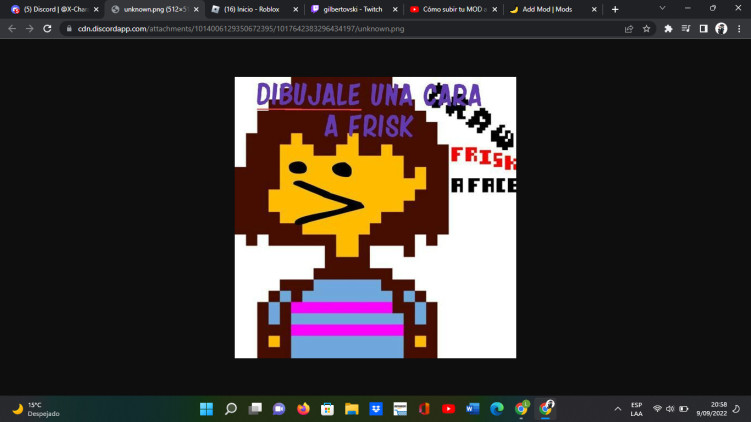This screenshot has height=422, width=751.
Task: Open the volume control in tray
Action: tap(670, 409)
